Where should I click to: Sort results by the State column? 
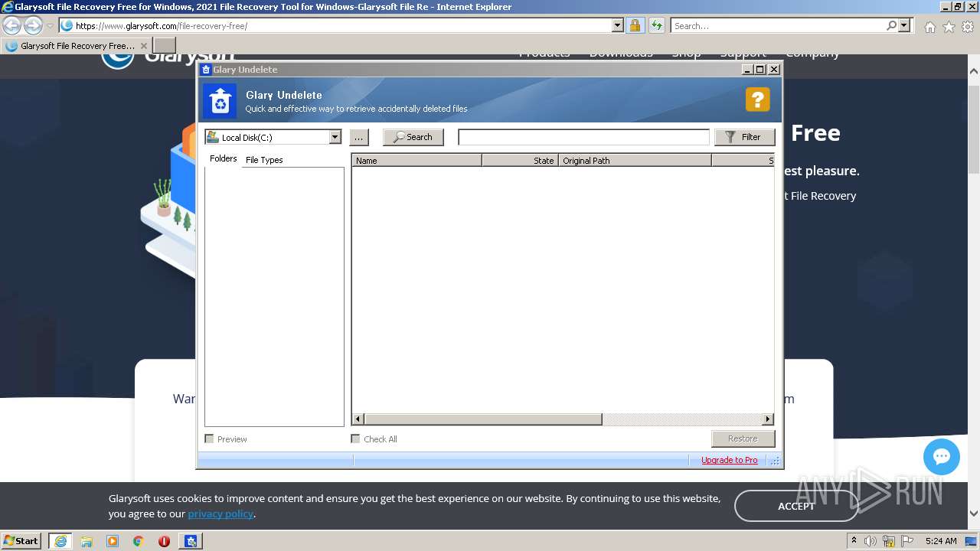pos(520,161)
